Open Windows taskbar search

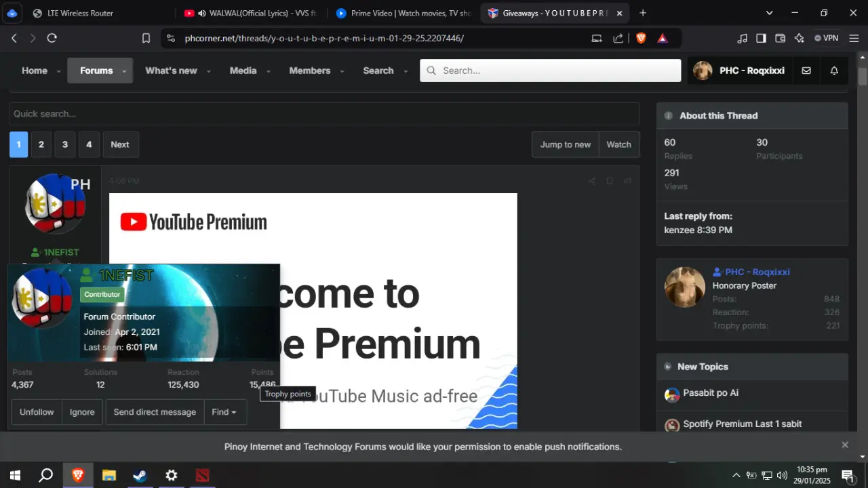pos(46,475)
